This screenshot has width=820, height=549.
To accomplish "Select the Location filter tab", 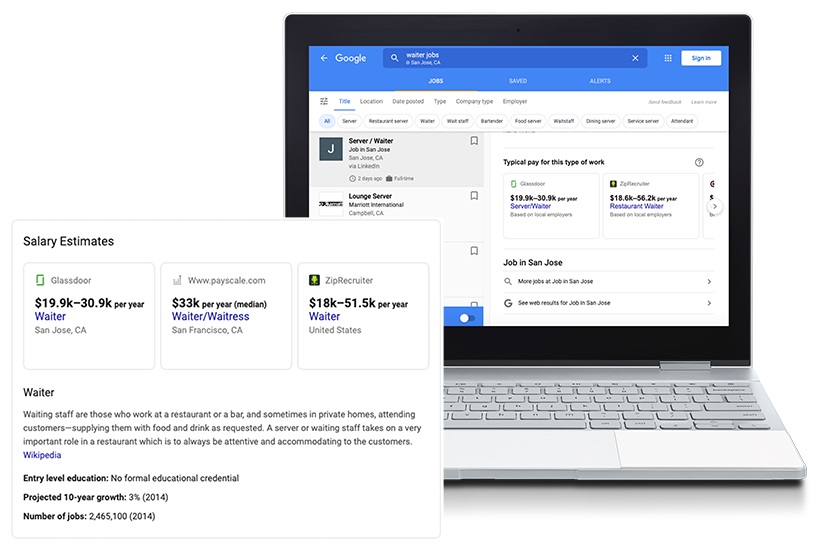I will (371, 101).
